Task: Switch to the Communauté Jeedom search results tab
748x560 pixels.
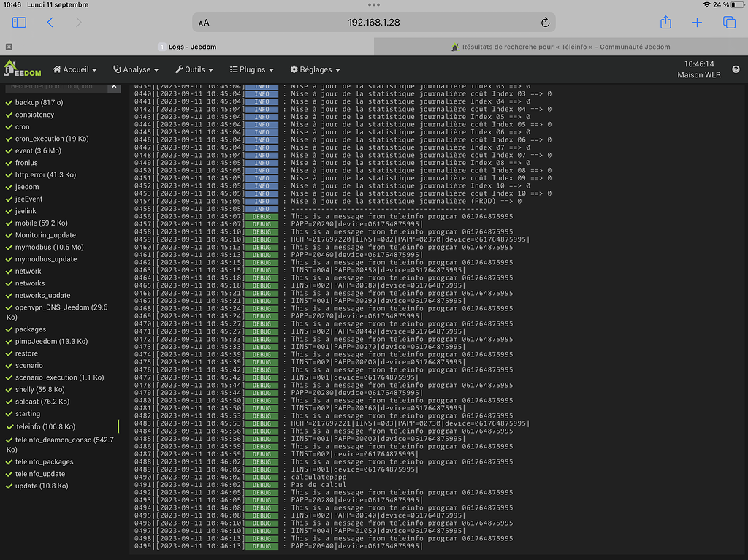Action: point(560,47)
